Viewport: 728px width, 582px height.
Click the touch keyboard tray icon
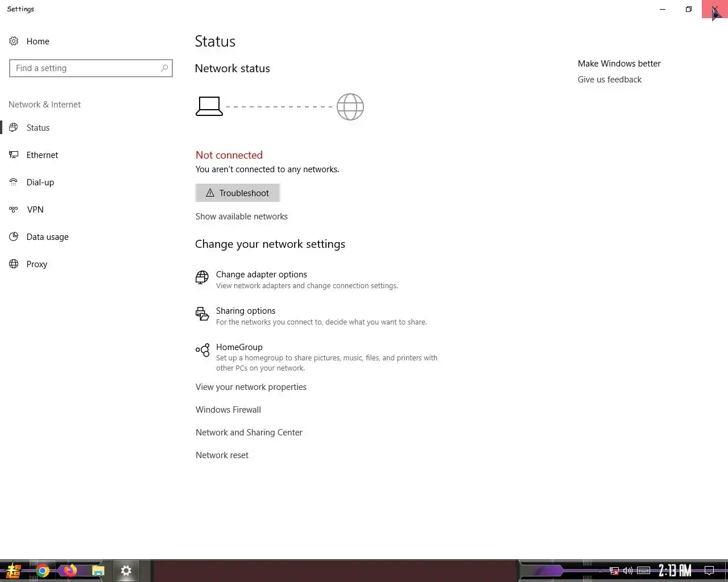643,571
